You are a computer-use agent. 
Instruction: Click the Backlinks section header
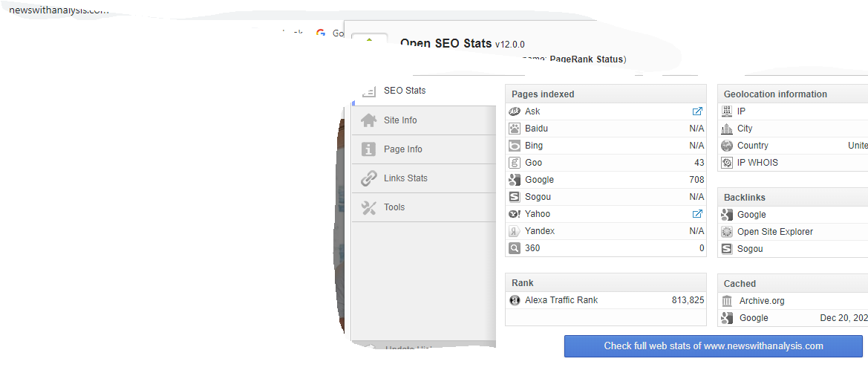pos(793,198)
